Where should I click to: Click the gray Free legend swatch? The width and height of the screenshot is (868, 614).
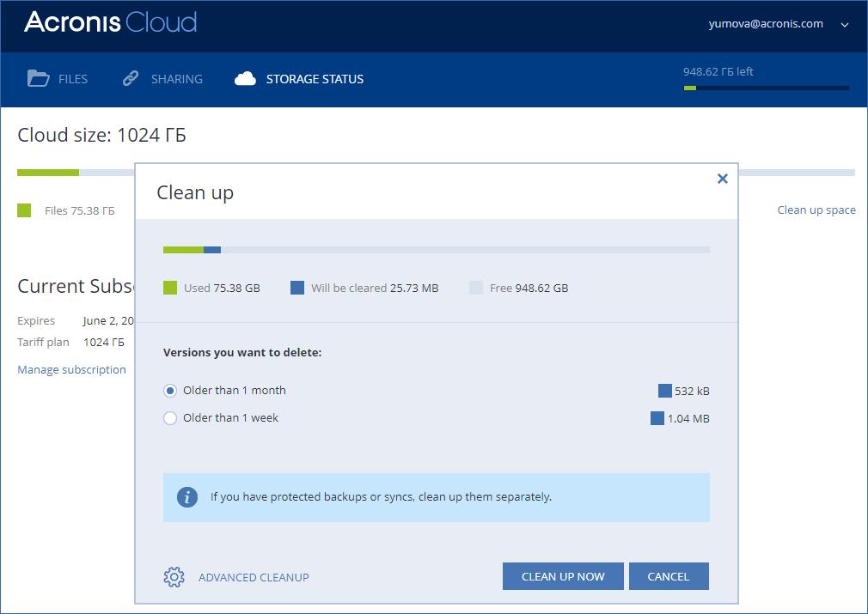(x=476, y=288)
